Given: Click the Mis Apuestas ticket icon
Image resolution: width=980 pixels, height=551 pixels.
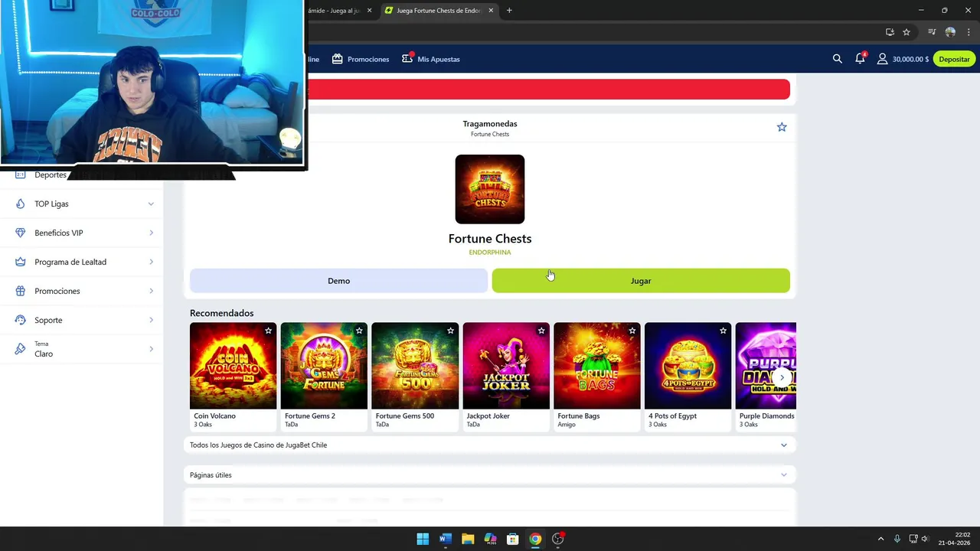Looking at the screenshot, I should pyautogui.click(x=407, y=58).
